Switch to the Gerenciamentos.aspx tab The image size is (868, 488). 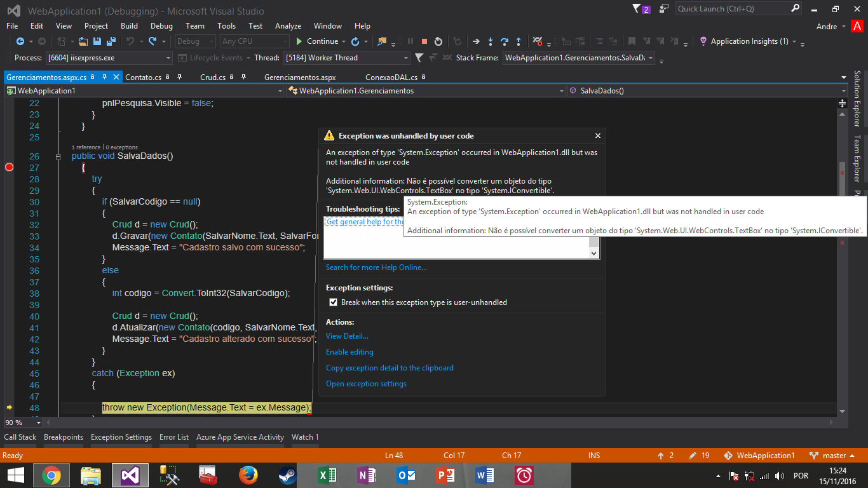[x=300, y=78]
